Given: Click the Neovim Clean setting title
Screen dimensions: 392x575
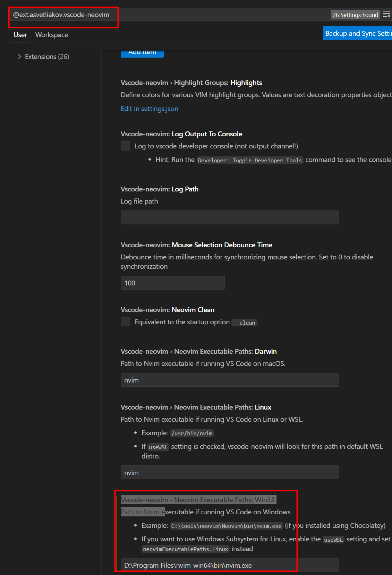Looking at the screenshot, I should 168,310.
